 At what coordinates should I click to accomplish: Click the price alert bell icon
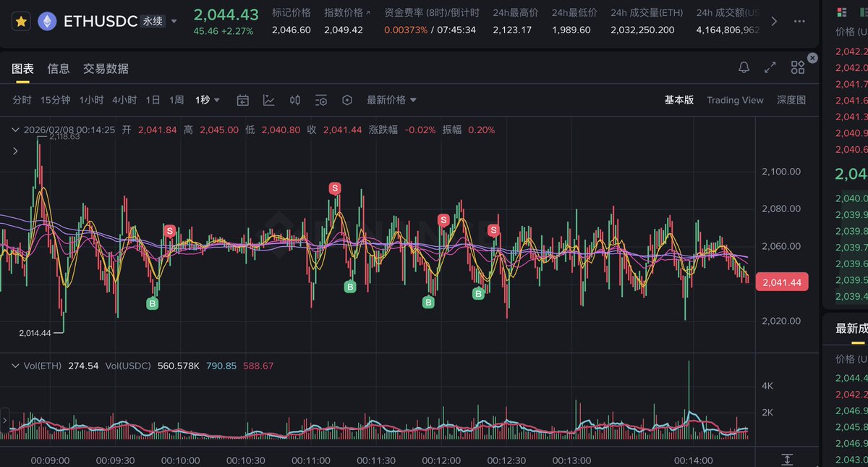pos(744,68)
